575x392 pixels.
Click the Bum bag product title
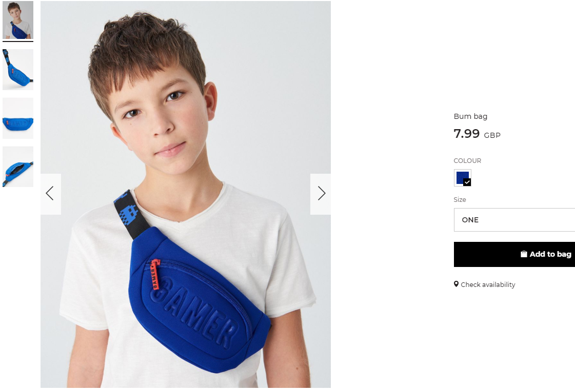click(x=470, y=116)
